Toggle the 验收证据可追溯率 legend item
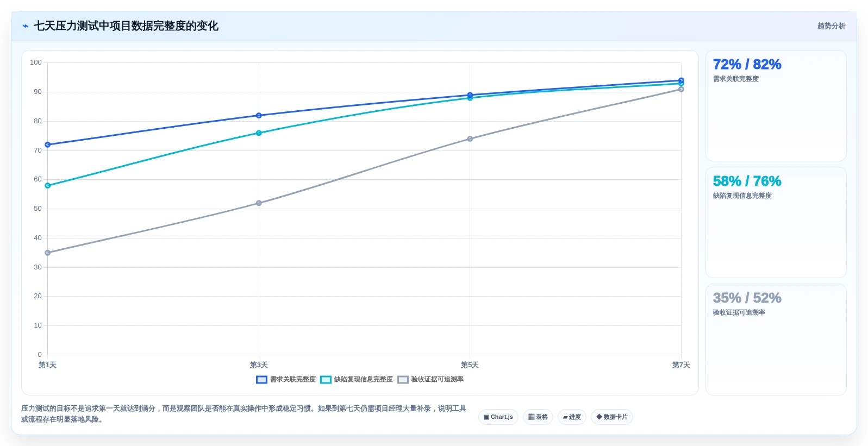The width and height of the screenshot is (868, 446). click(430, 380)
